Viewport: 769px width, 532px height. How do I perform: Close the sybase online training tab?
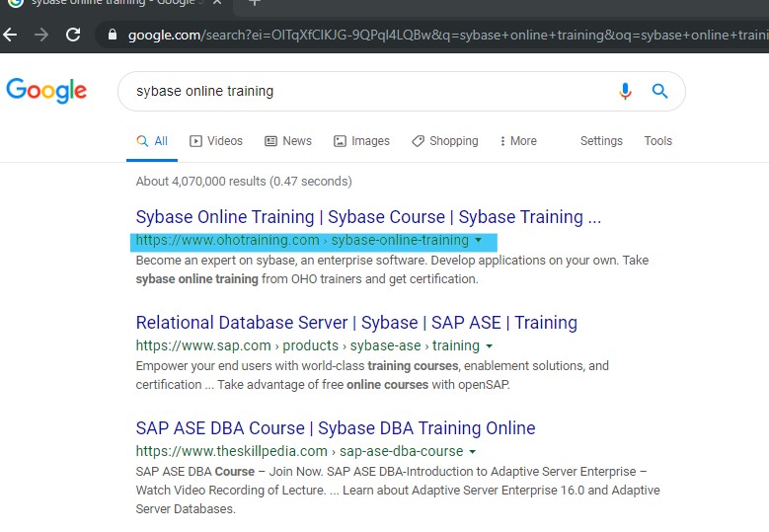pos(217,2)
